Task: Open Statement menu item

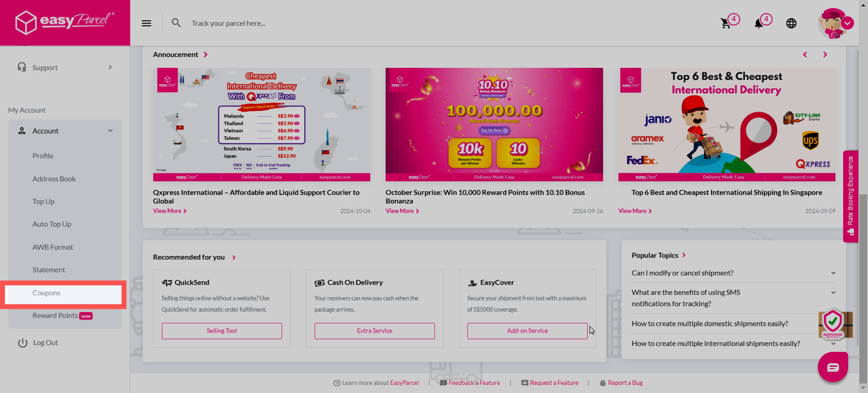Action: click(49, 270)
